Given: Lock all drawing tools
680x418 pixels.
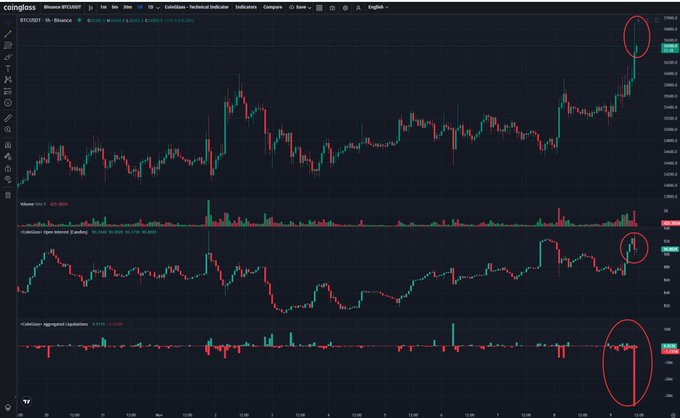Looking at the screenshot, I should click(x=8, y=168).
